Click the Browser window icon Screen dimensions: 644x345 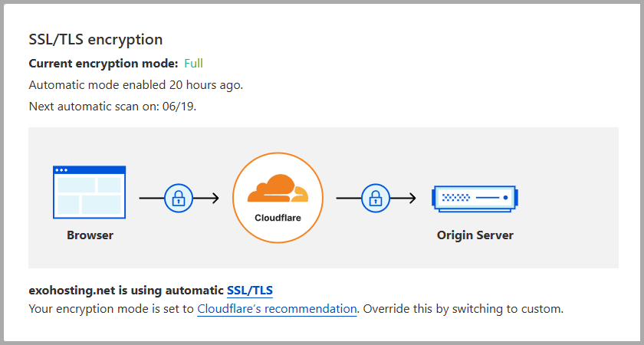click(x=89, y=192)
